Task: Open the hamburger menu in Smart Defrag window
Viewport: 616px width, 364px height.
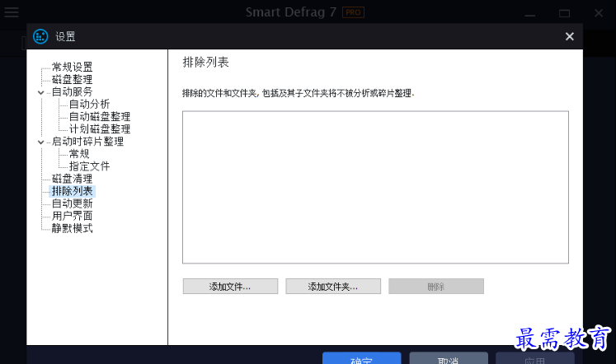Action: point(12,12)
